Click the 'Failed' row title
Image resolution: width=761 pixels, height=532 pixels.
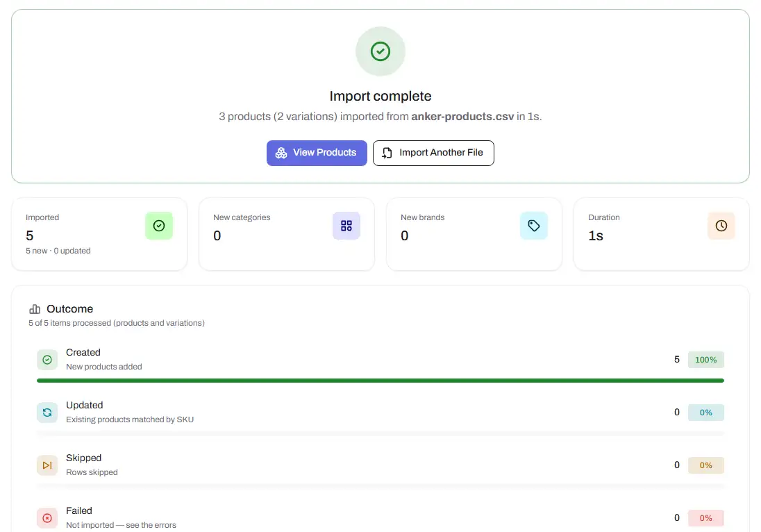tap(79, 510)
